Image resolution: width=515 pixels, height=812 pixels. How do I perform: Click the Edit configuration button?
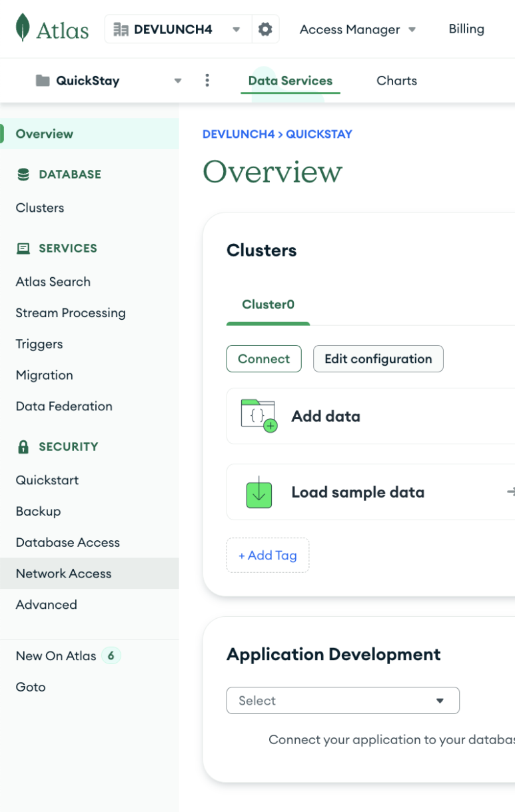coord(378,358)
